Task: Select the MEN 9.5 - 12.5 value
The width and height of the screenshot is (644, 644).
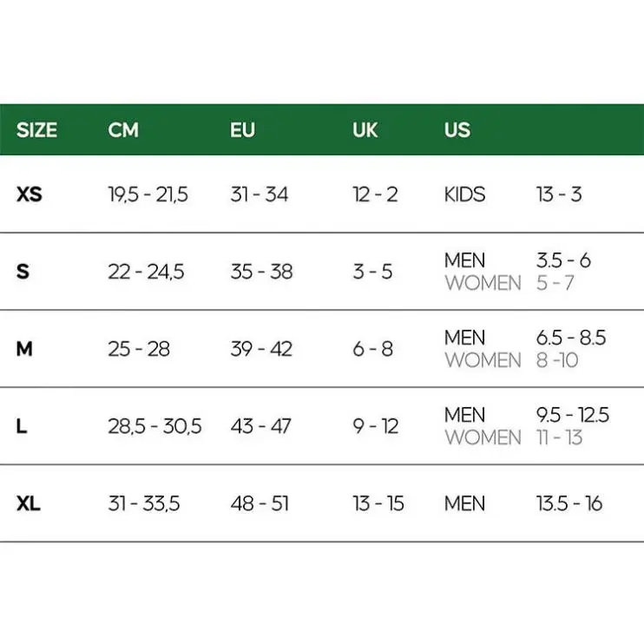Action: (x=573, y=415)
